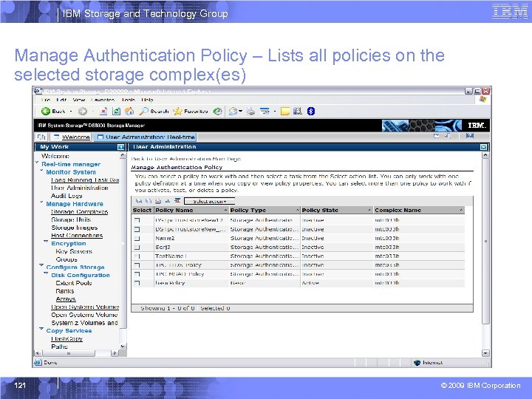Click the browser Back arrow icon
Screen dimensions: 532x399
(46, 112)
